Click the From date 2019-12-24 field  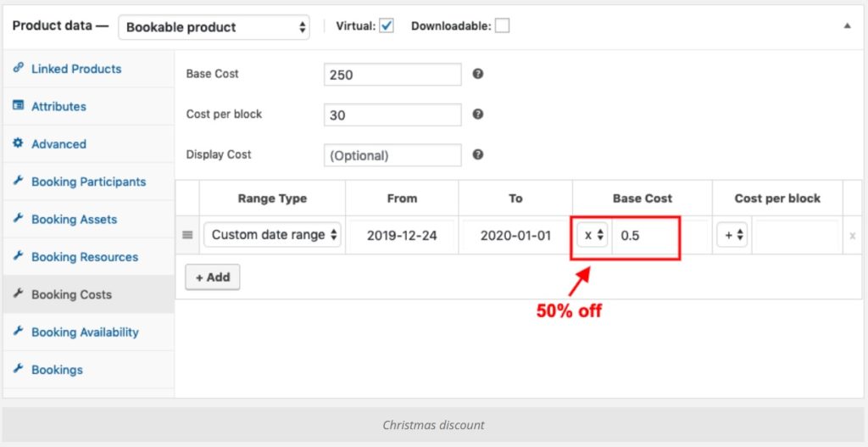402,236
